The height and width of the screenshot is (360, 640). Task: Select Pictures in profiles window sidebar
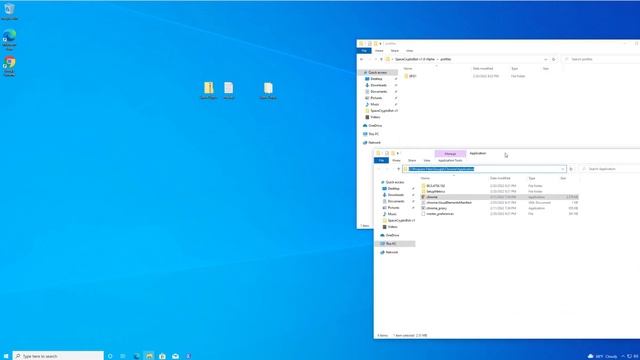(x=376, y=98)
